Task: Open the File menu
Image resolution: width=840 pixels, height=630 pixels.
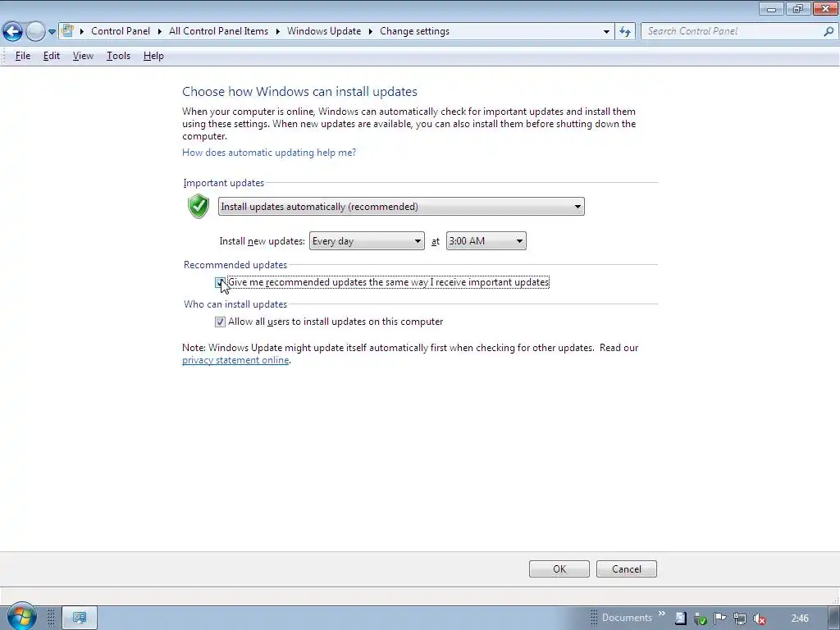Action: tap(22, 56)
